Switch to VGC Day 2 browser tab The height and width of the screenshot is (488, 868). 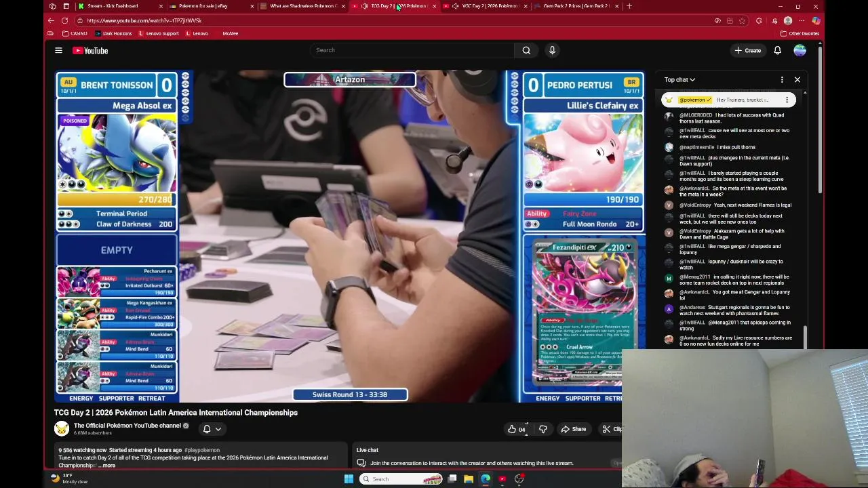pyautogui.click(x=484, y=6)
